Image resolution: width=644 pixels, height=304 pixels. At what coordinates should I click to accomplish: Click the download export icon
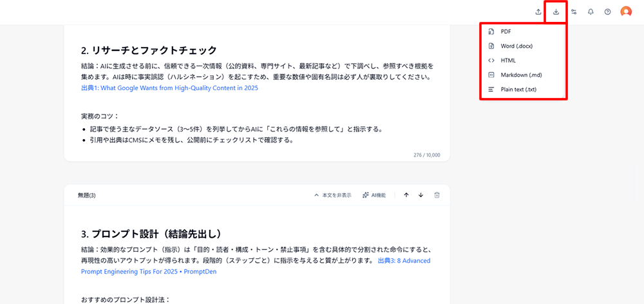(556, 12)
